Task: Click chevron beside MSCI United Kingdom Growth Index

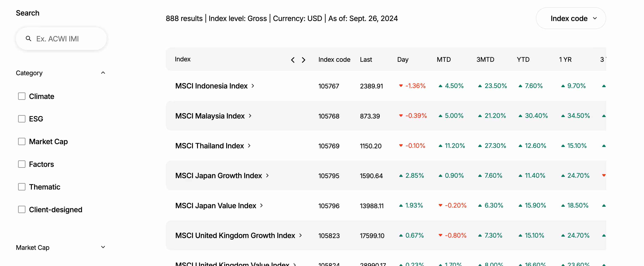Action: pyautogui.click(x=301, y=235)
